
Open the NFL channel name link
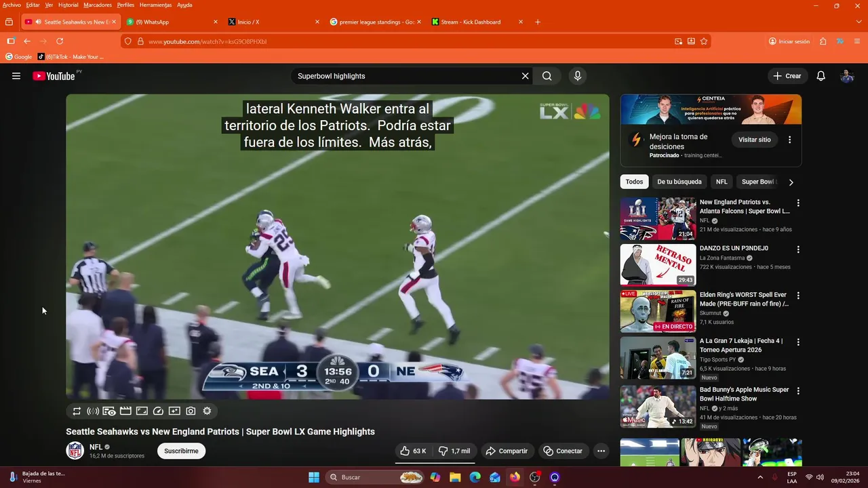pos(96,447)
